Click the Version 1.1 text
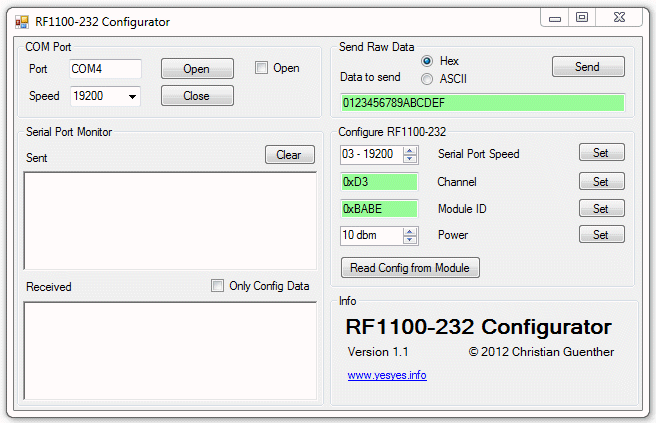Screen dimensions: 656x423 click(x=378, y=352)
